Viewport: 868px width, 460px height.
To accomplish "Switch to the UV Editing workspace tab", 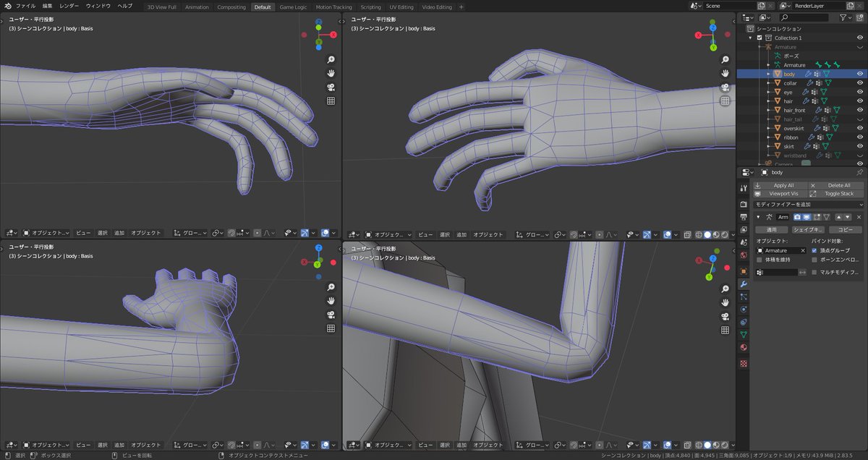I will coord(401,7).
